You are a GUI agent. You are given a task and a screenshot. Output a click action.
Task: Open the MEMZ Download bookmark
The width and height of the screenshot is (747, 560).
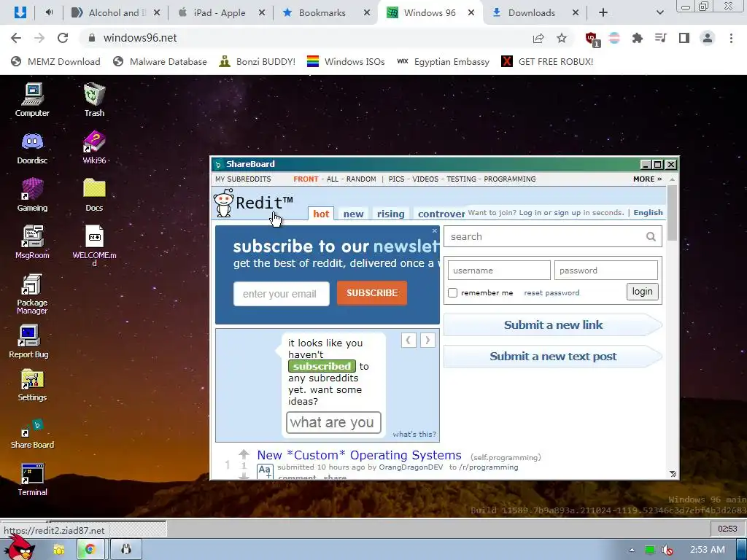coord(55,61)
